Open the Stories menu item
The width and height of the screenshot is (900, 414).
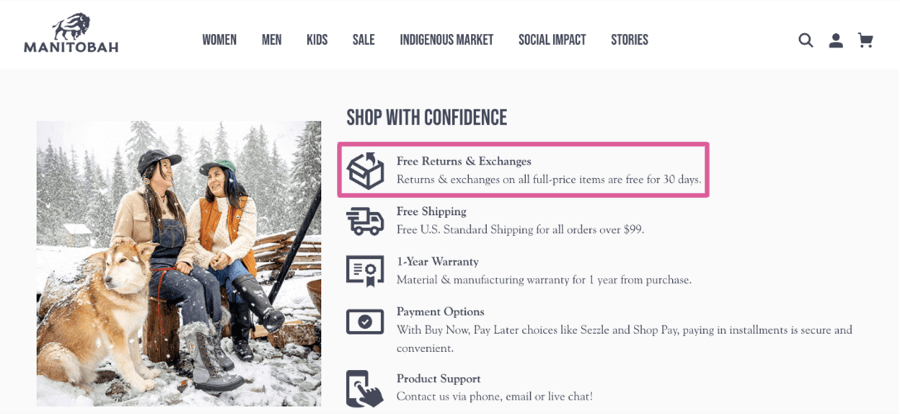(630, 40)
